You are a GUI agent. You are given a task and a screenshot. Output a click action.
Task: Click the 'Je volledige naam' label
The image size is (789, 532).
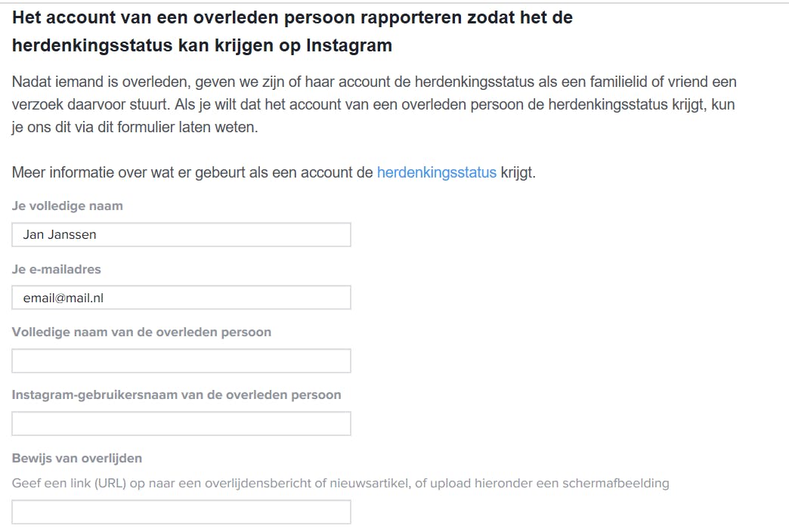(67, 206)
